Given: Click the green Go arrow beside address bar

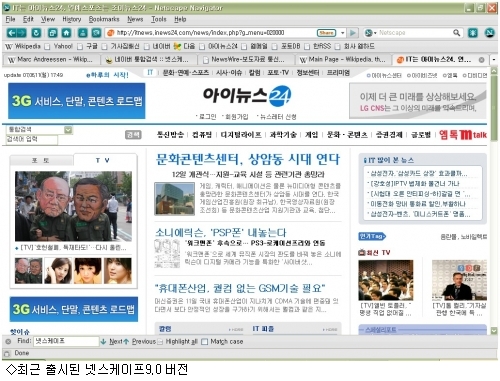Looking at the screenshot, I should coord(353,33).
